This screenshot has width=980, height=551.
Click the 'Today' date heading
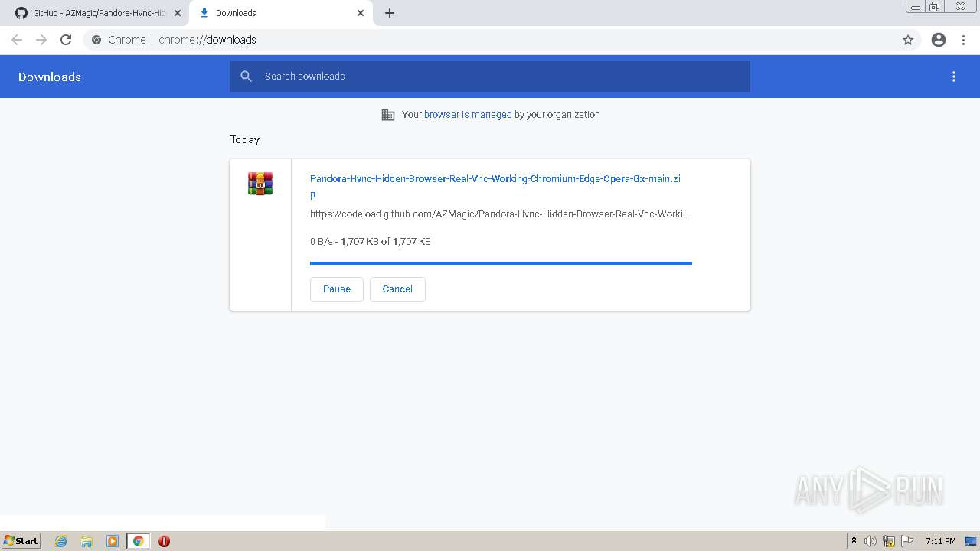(245, 139)
